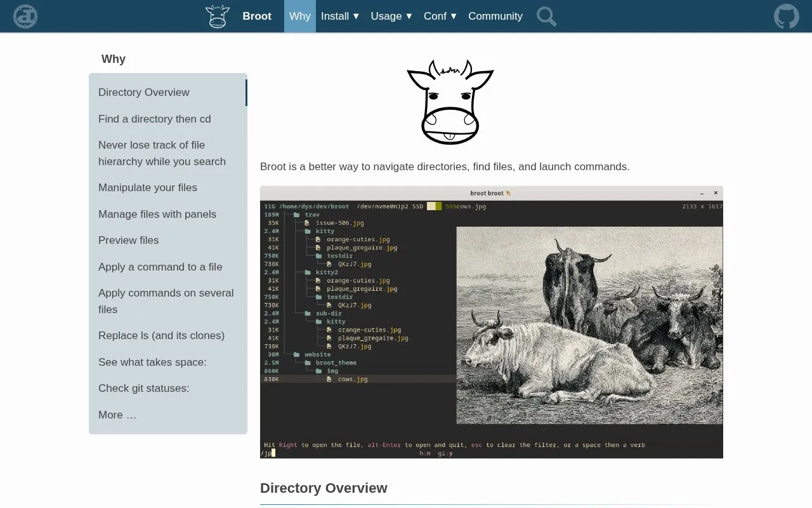Expand the Conf dropdown menu
The width and height of the screenshot is (812, 508).
coord(440,16)
